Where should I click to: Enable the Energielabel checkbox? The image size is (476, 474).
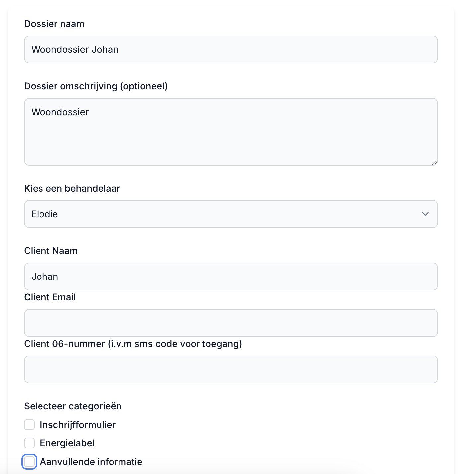coord(29,443)
